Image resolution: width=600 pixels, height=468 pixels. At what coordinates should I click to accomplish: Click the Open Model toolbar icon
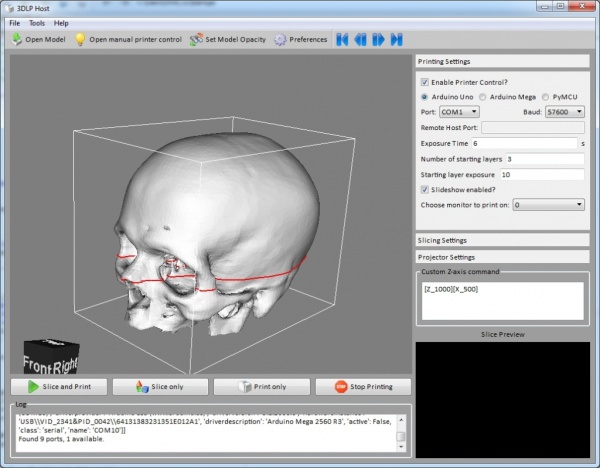click(x=16, y=40)
